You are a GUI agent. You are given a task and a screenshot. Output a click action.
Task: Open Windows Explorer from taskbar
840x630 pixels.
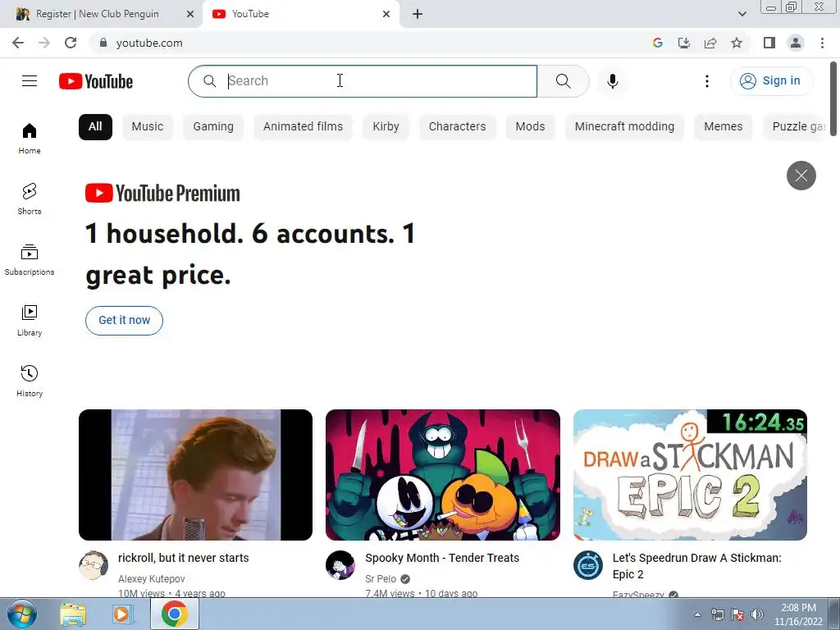click(x=73, y=614)
